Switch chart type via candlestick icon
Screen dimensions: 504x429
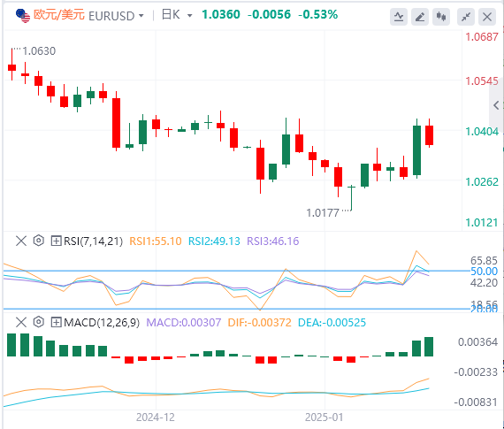coord(441,17)
